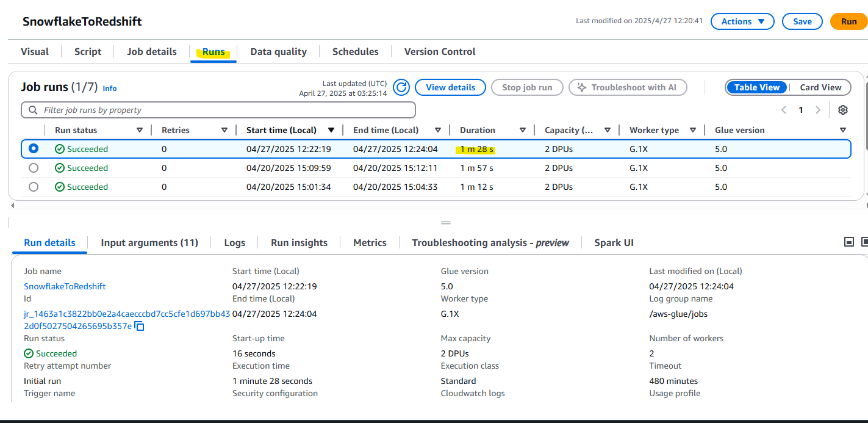Click the horizontal scrollbar left arrow
This screenshot has height=423, width=868.
[x=12, y=205]
